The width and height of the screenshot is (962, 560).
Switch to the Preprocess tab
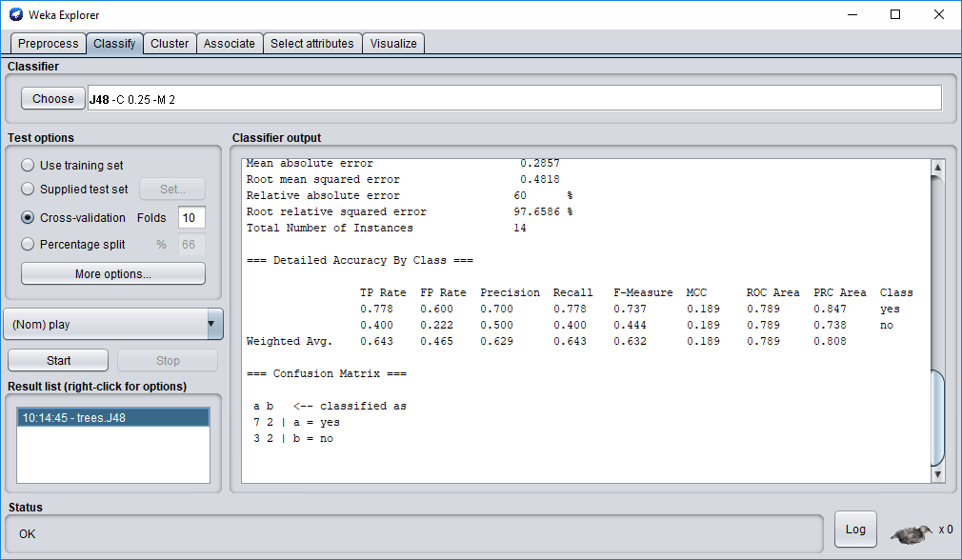point(48,44)
